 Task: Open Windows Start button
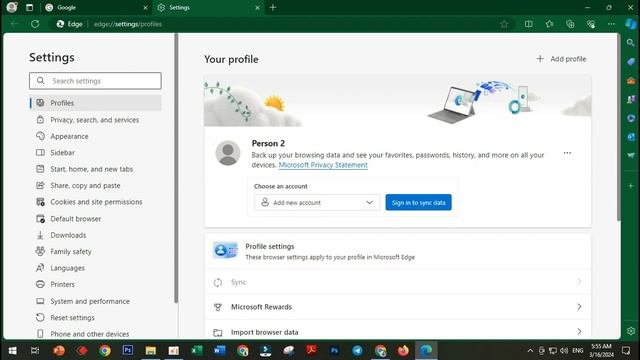click(x=12, y=351)
